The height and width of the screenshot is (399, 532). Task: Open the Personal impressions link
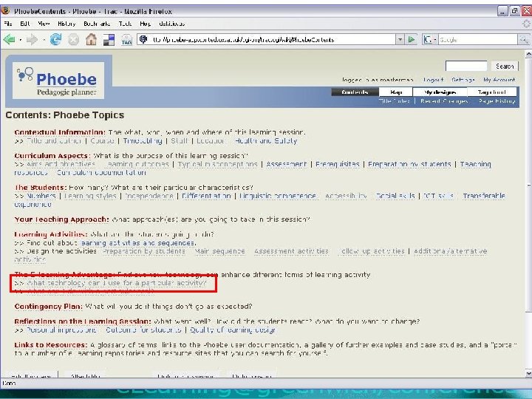(61, 330)
